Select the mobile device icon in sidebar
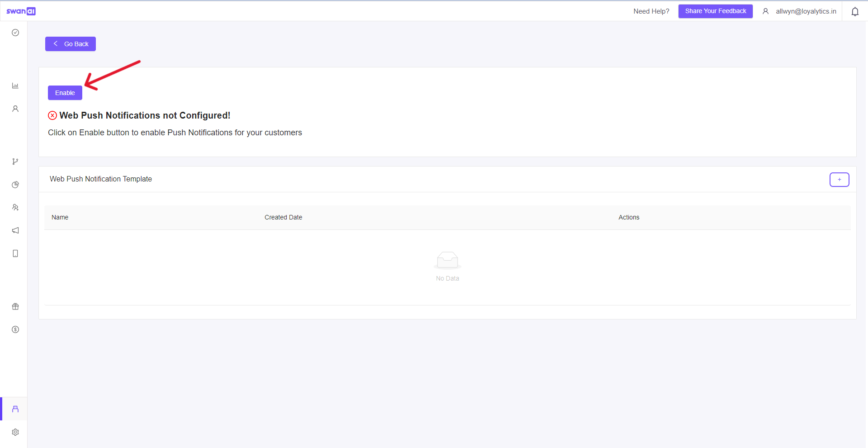 [x=15, y=253]
